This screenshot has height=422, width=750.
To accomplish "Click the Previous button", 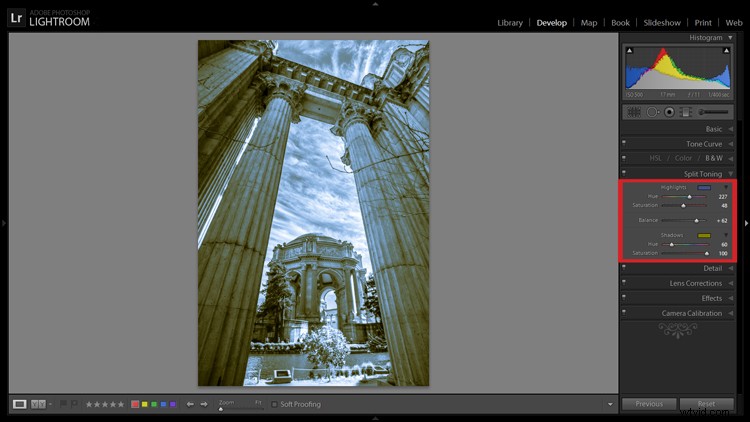I will pos(649,404).
